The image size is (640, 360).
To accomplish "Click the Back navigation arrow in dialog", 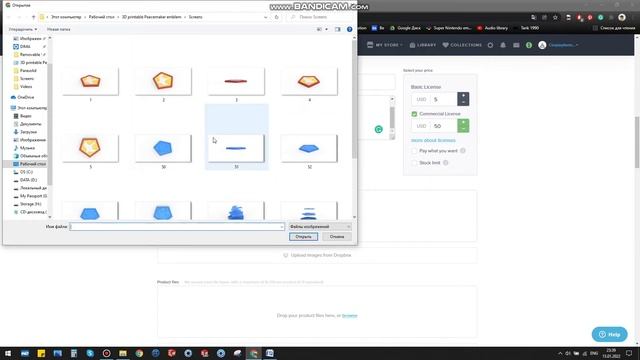I will click(x=9, y=17).
